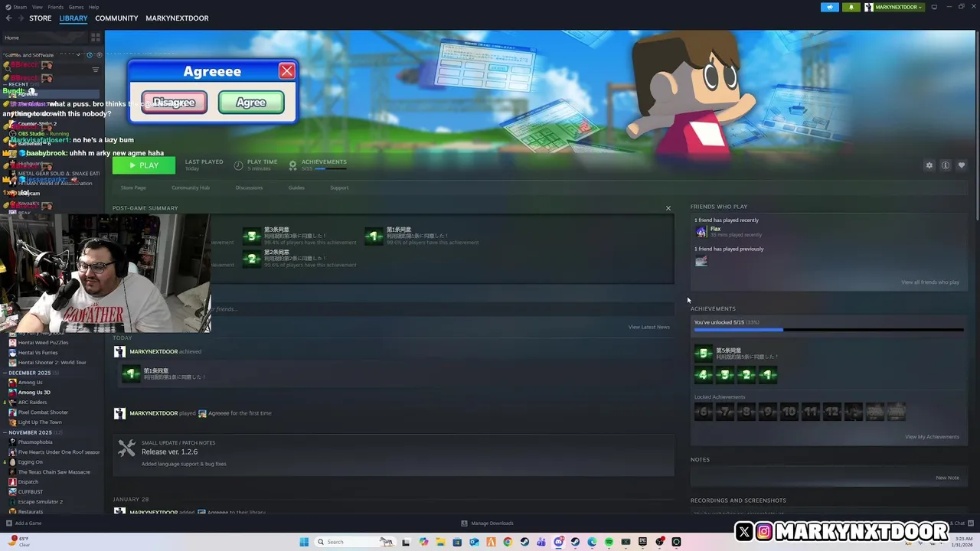Click the red Disagree button
The height and width of the screenshot is (551, 980).
pyautogui.click(x=174, y=103)
